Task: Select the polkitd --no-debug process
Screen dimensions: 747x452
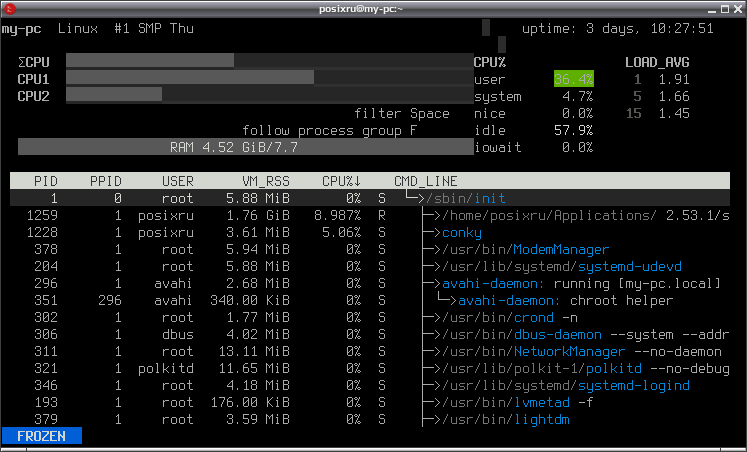Action: coord(370,369)
